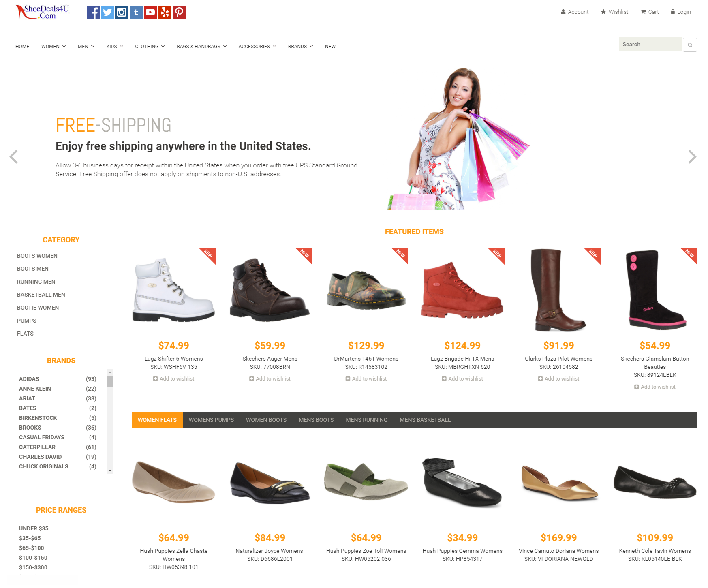Open the Cart link
Viewport: 708px width, 588px height.
(x=650, y=12)
